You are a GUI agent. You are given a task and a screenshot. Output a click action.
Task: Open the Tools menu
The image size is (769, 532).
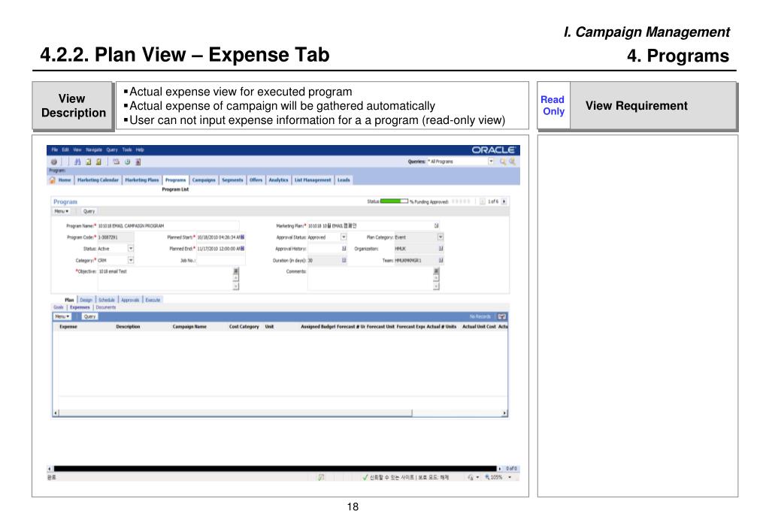coord(127,150)
